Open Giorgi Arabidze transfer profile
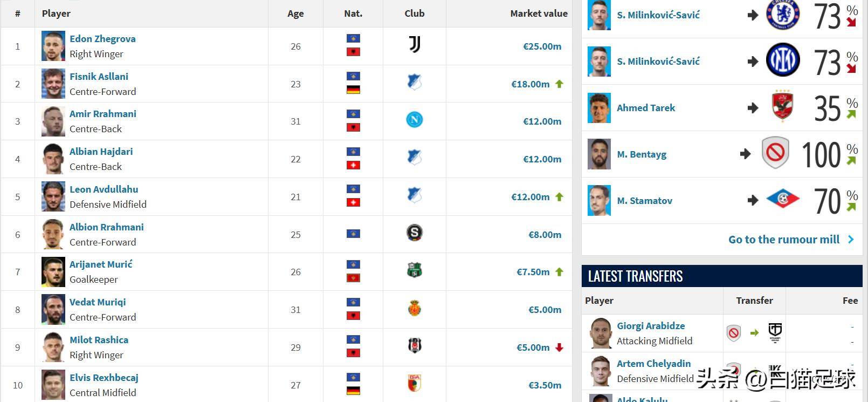868x402 pixels. pyautogui.click(x=651, y=326)
